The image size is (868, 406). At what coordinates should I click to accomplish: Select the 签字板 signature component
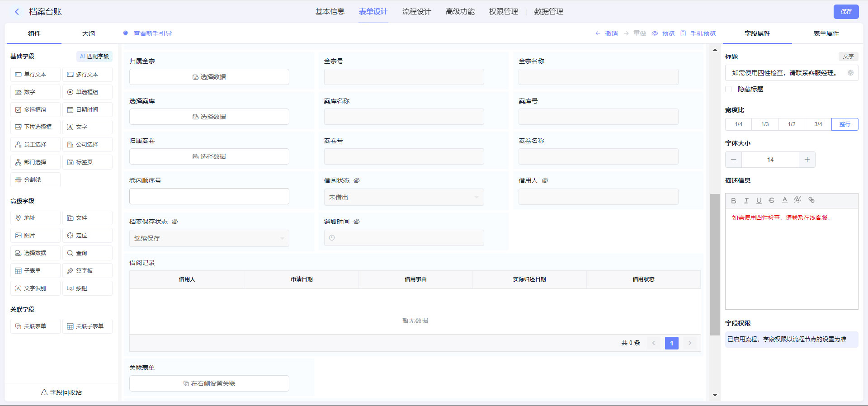[87, 270]
